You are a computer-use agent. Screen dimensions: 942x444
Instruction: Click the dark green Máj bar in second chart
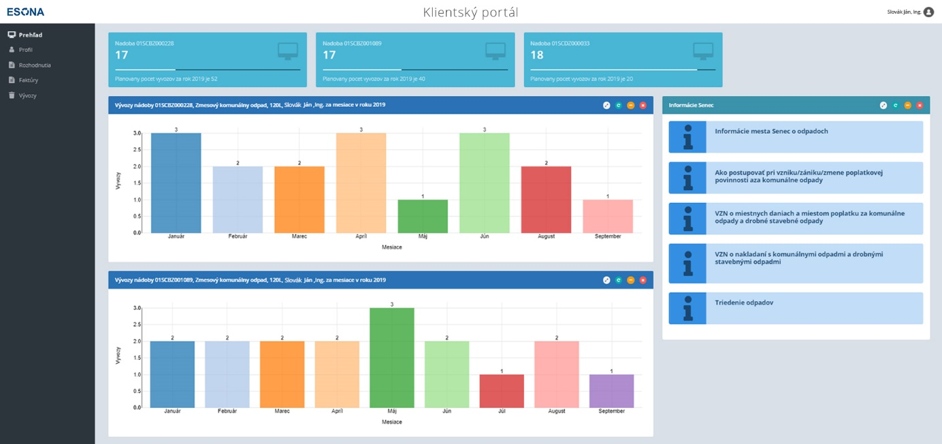pos(392,357)
